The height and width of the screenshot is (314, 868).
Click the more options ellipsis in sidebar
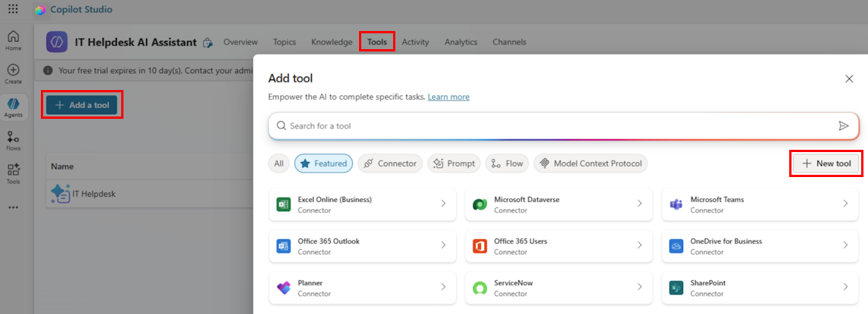[x=14, y=208]
